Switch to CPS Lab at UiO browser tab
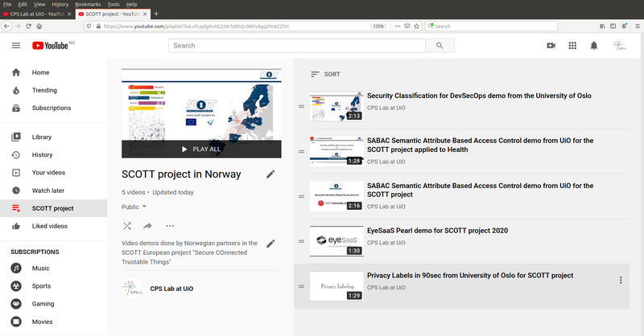 pos(37,14)
